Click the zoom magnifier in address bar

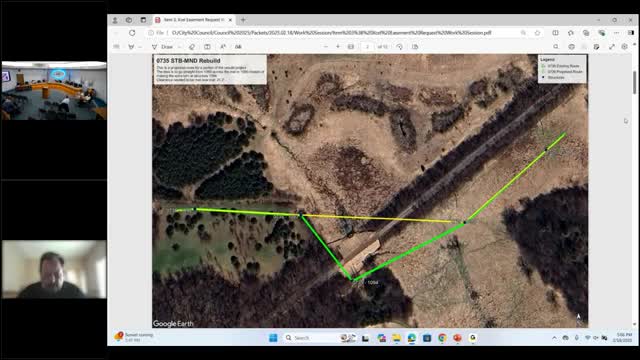pyautogui.click(x=523, y=33)
